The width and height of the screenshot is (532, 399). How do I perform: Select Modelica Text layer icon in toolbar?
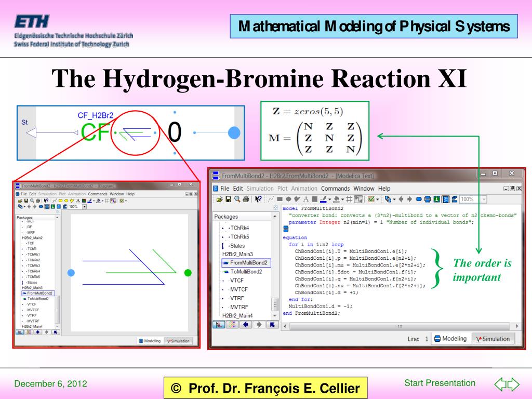tap(446, 199)
